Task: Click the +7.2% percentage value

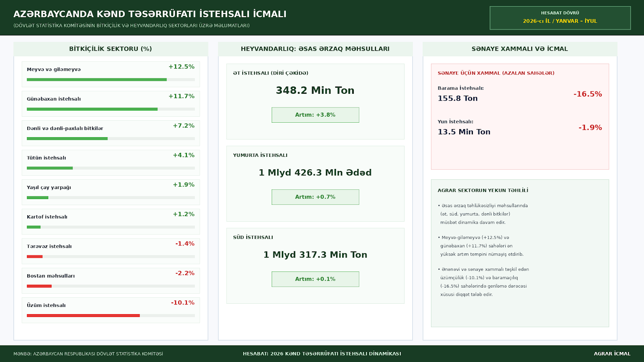Action: [184, 125]
